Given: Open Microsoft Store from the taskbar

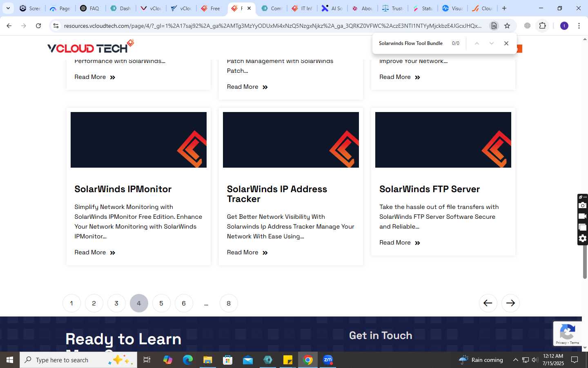Looking at the screenshot, I should click(x=228, y=360).
